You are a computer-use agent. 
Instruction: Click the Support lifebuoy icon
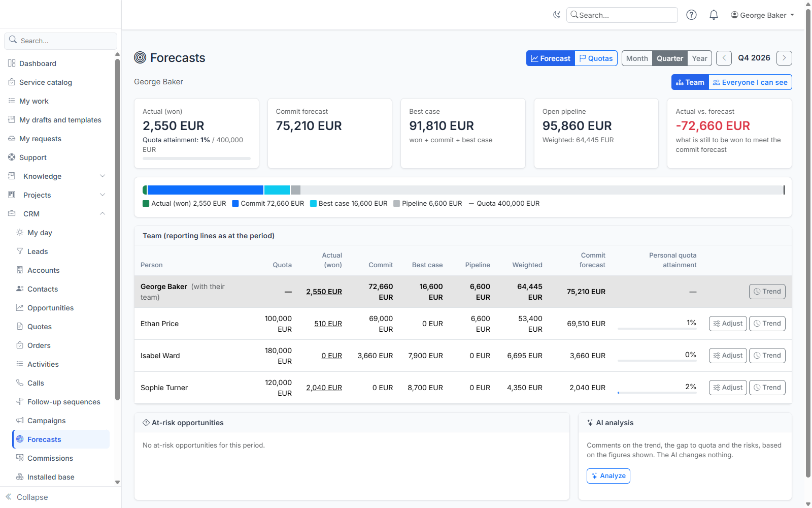(x=12, y=157)
